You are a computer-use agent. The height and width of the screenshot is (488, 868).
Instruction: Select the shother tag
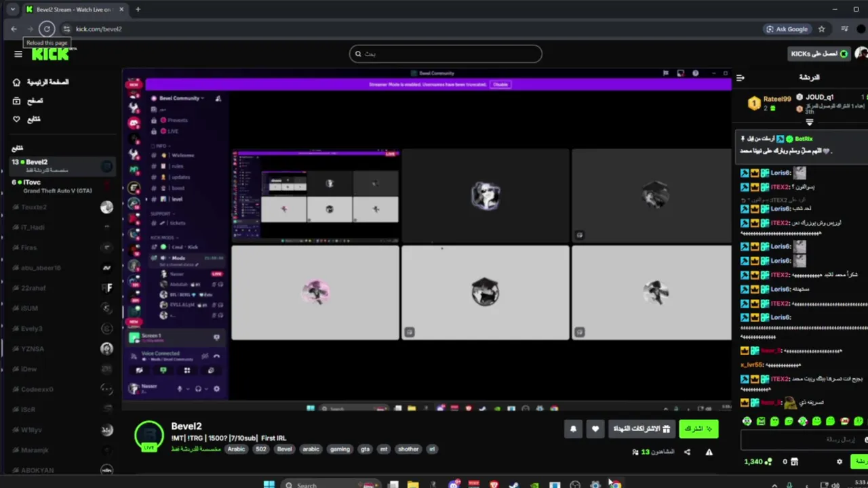(x=408, y=449)
